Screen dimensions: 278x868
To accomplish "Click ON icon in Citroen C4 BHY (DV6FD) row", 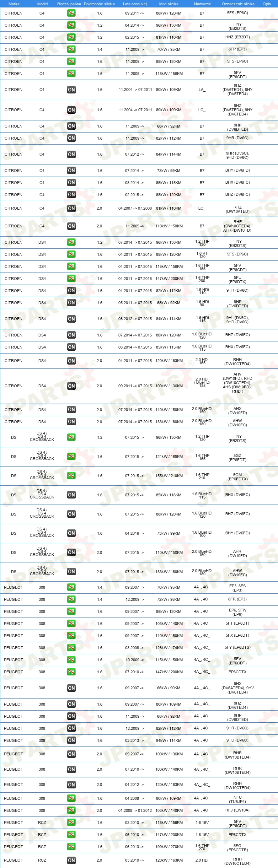I will click(71, 171).
